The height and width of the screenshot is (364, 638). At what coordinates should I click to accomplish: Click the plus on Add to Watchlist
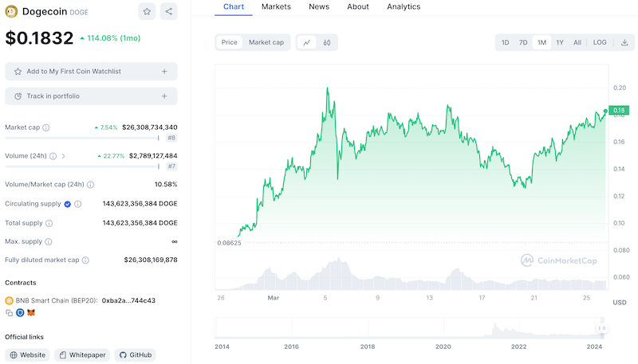pos(164,72)
